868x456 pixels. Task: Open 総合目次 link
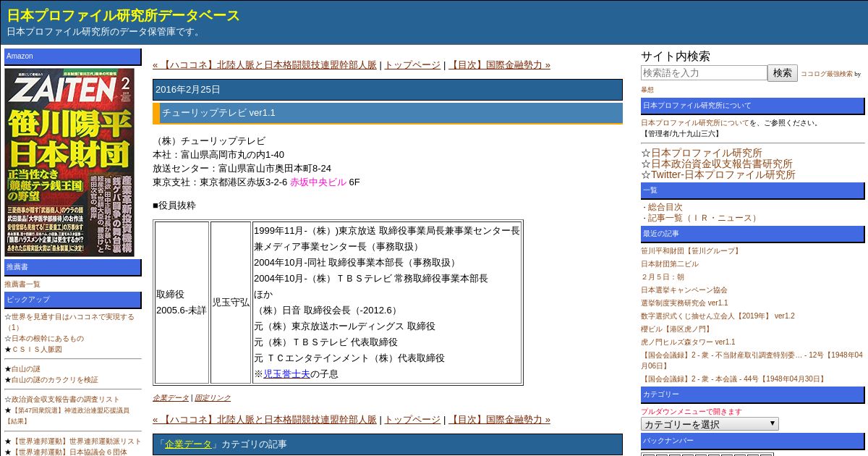(x=665, y=207)
